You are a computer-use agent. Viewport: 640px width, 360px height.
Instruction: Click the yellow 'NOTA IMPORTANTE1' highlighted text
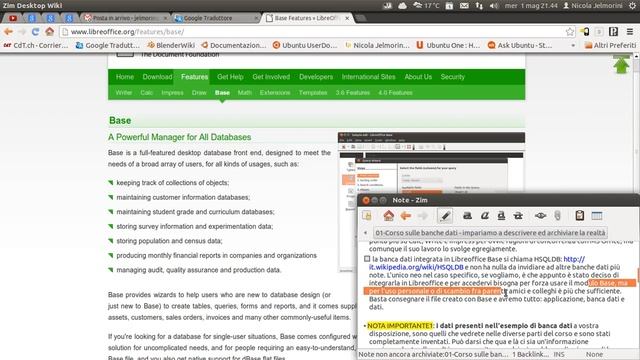point(400,326)
